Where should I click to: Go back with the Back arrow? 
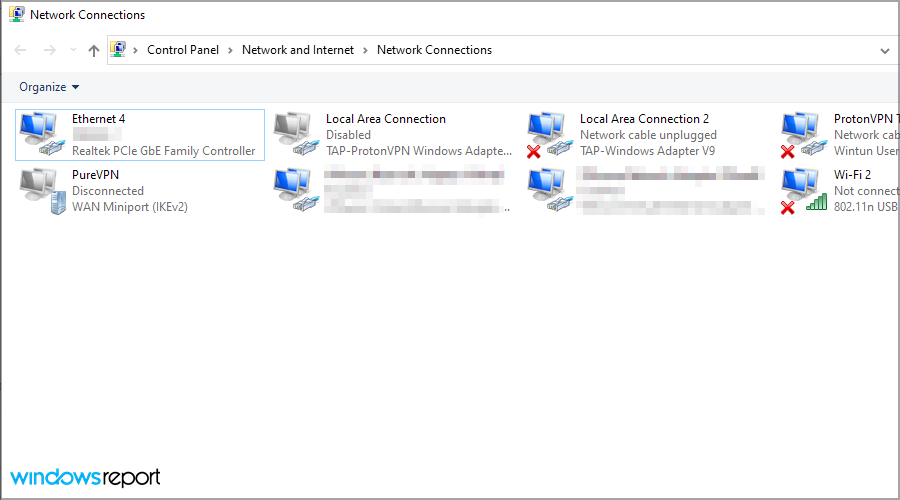21,50
